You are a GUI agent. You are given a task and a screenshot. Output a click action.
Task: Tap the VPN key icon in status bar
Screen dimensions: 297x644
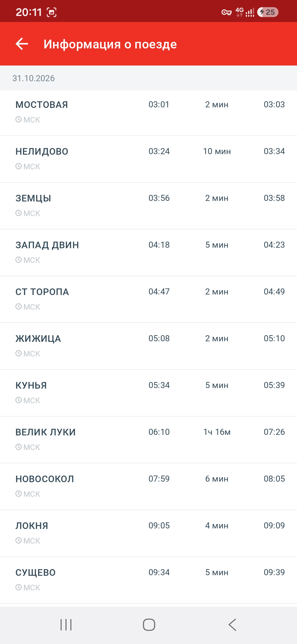[x=227, y=12]
